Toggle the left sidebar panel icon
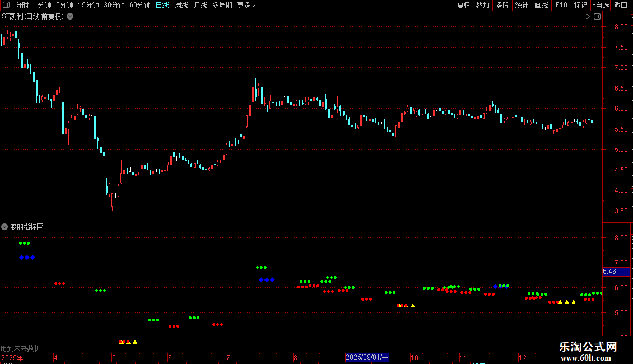633x364 pixels. click(x=6, y=5)
